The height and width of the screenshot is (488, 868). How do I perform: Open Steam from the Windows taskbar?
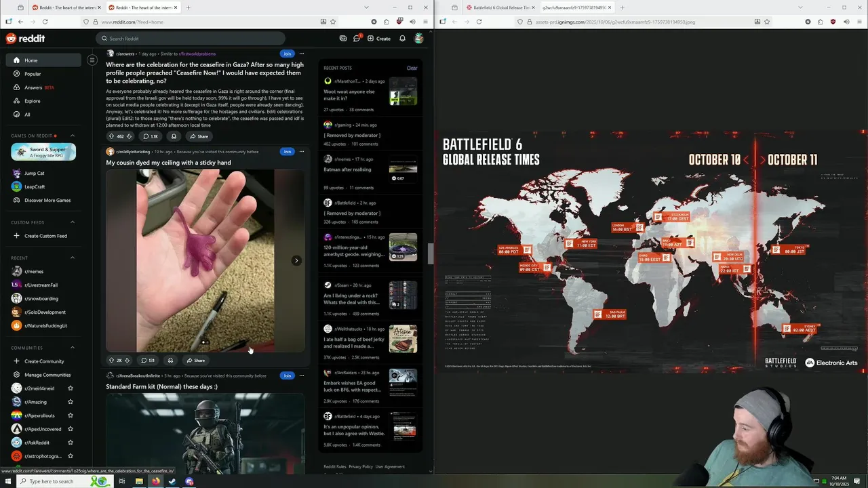172,481
